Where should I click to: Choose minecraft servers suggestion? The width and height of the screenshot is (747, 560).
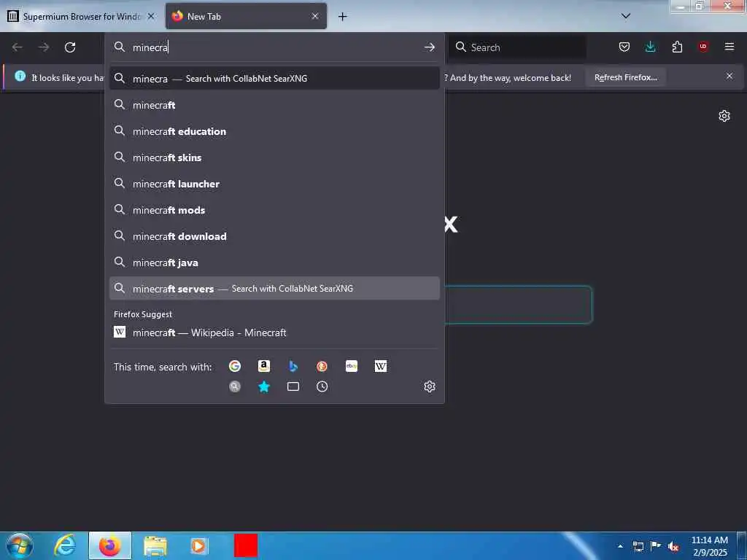(x=274, y=288)
